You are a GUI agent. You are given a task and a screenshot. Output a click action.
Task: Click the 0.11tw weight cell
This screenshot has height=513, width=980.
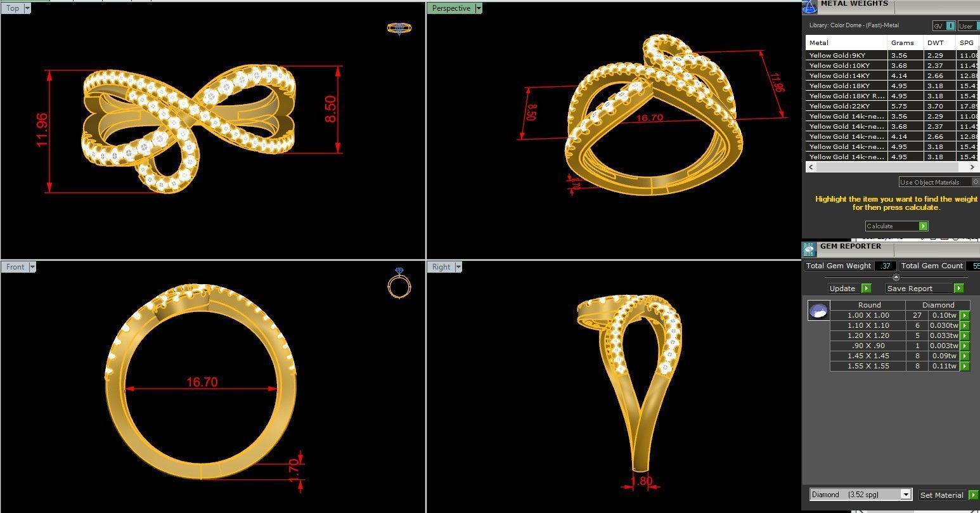pyautogui.click(x=943, y=366)
